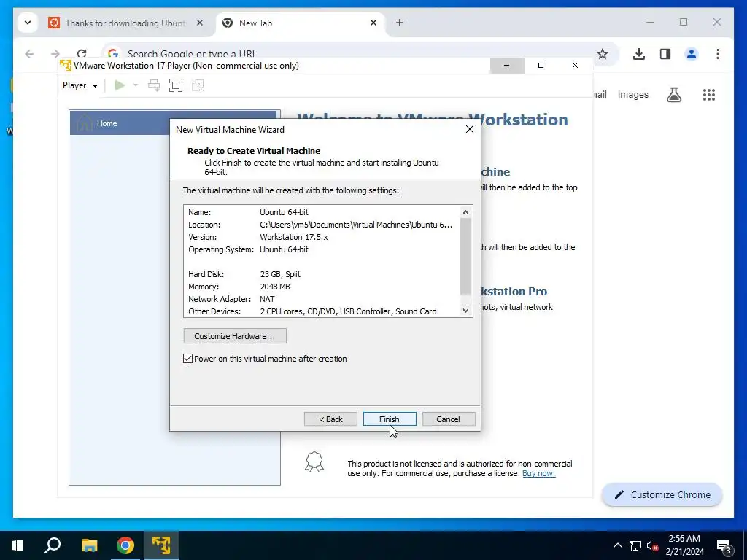The height and width of the screenshot is (560, 747).
Task: Click Chrome address bar search field
Action: 352,54
